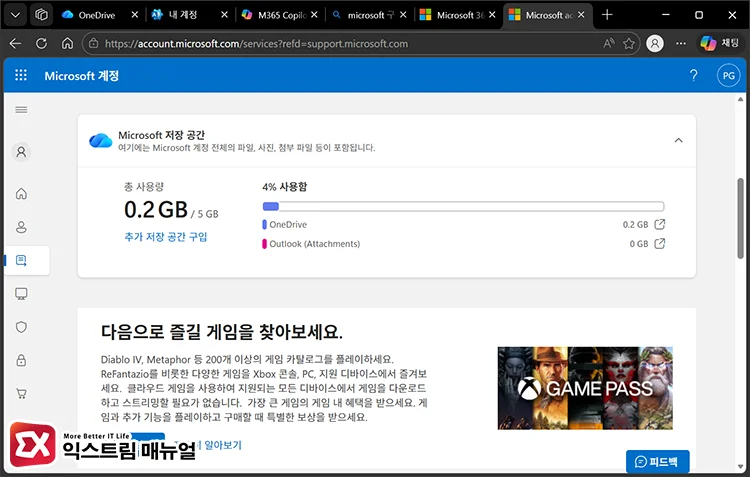Click the OneDrive storage row label
The image size is (750, 477).
[x=288, y=224]
